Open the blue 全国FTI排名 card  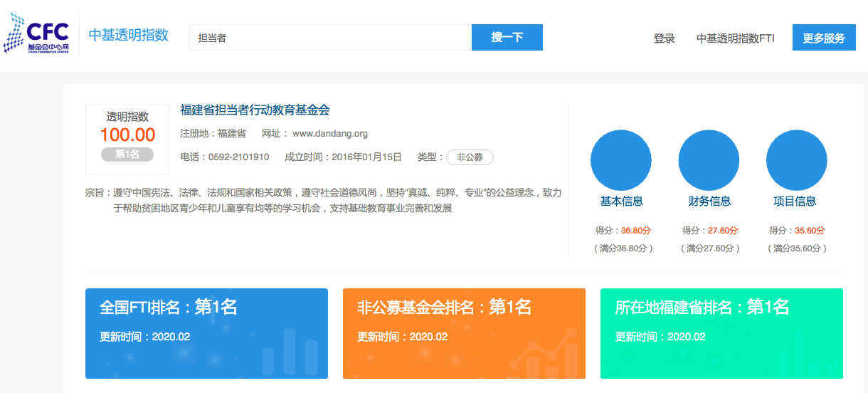click(x=206, y=333)
